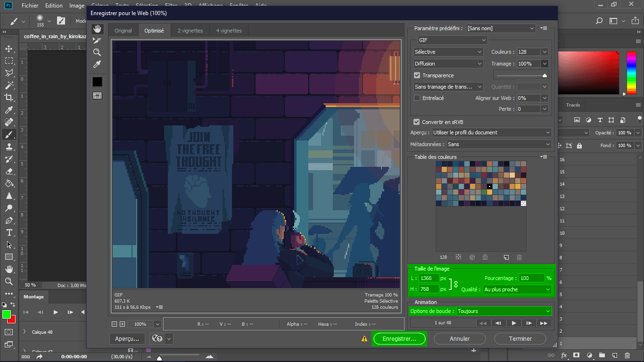Screen dimensions: 644x362
Task: Click the black eyedropper color swatch
Action: pos(97,82)
